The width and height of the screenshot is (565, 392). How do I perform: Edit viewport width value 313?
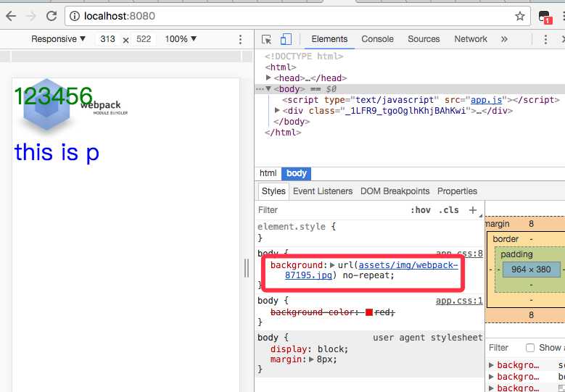click(x=107, y=39)
